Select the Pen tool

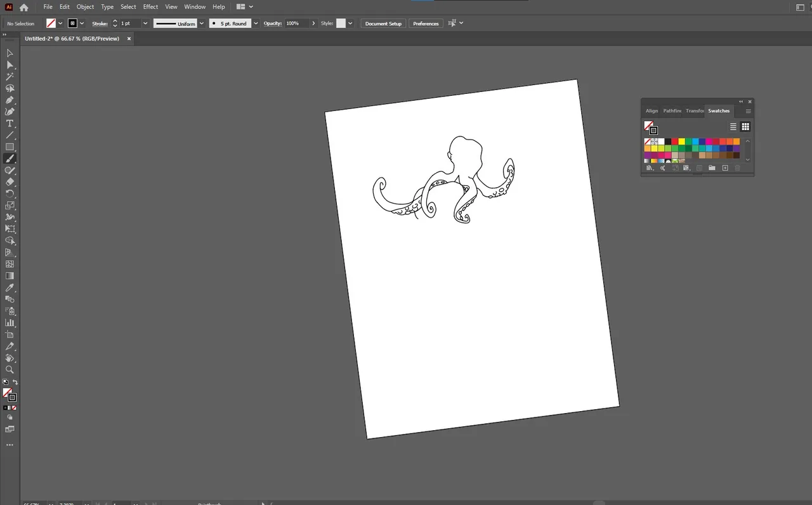[x=10, y=100]
